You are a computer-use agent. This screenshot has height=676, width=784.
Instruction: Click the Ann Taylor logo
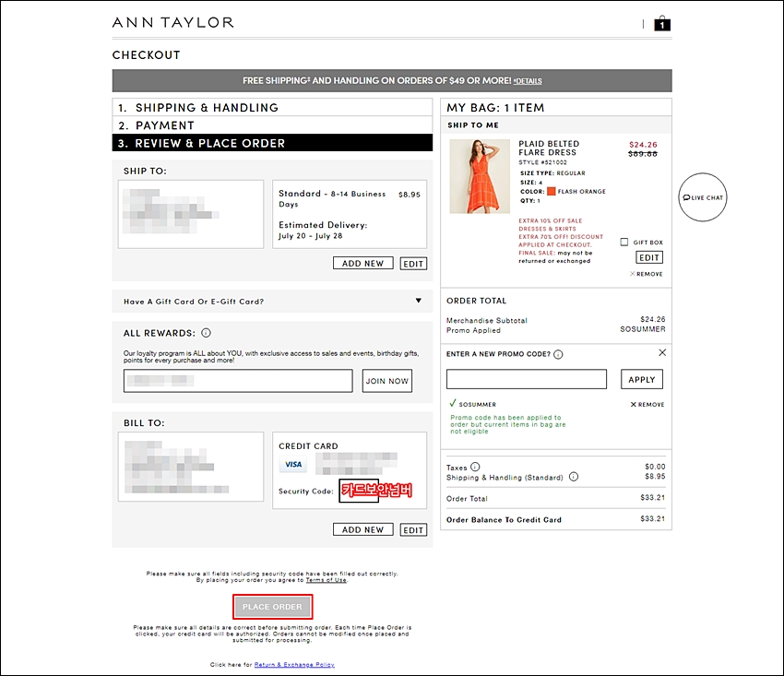pyautogui.click(x=173, y=22)
